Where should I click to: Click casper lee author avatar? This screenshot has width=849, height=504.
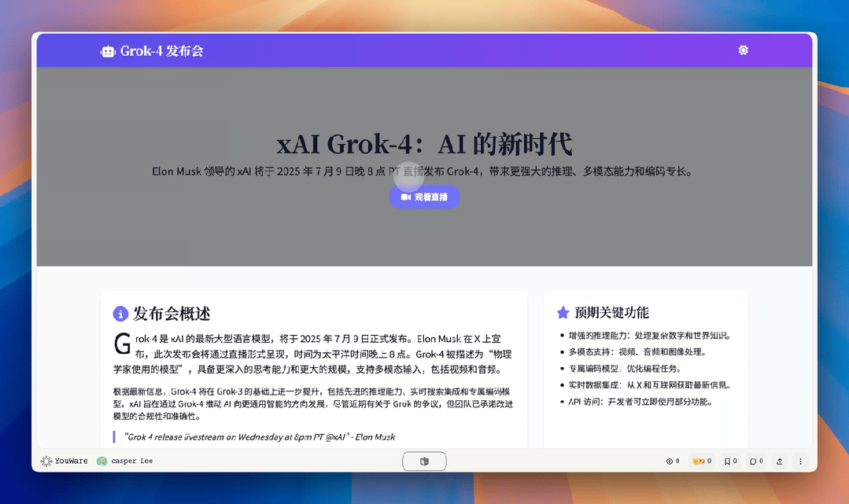point(102,462)
